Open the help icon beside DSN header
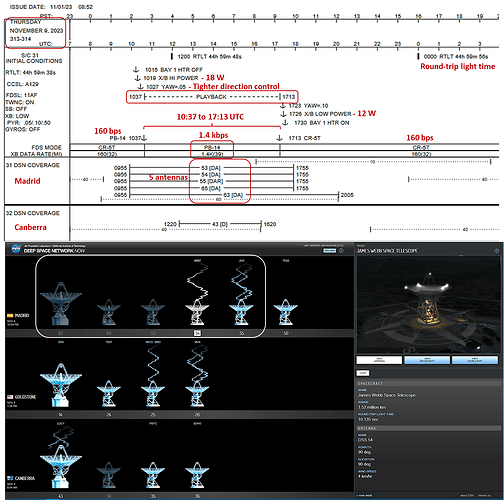Screen dimensions: 504x500 [341, 251]
